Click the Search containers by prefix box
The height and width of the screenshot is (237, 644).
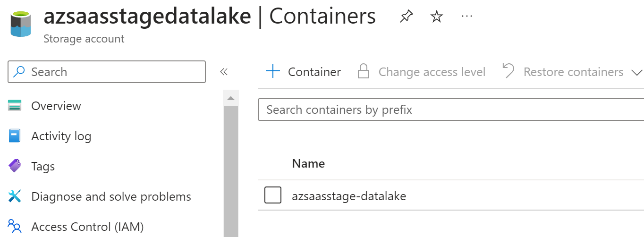451,110
